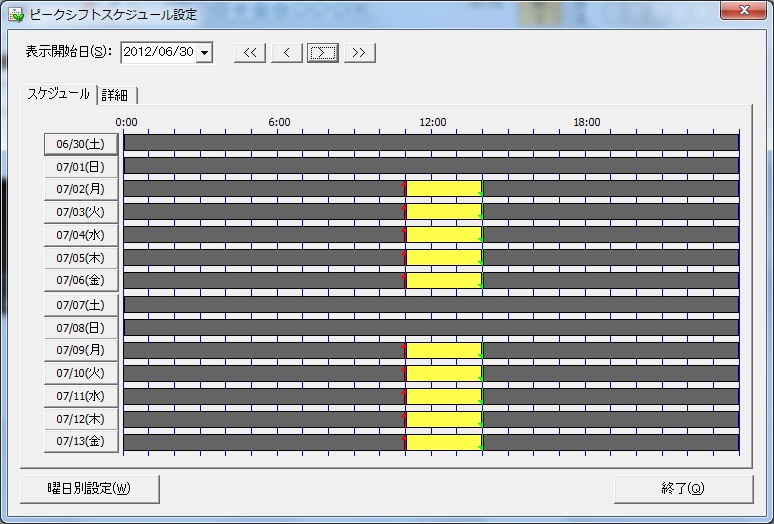
Task: Switch to the スケジュール tab
Action: click(x=58, y=94)
